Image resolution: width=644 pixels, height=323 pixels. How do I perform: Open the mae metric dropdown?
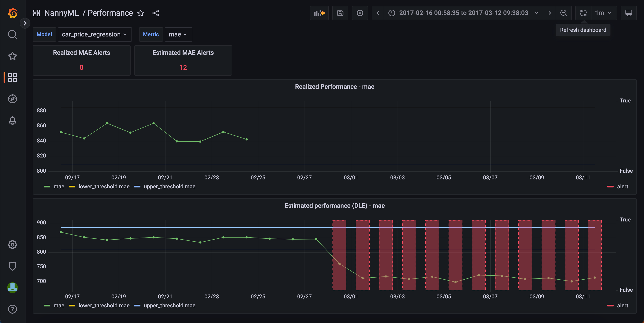click(178, 34)
